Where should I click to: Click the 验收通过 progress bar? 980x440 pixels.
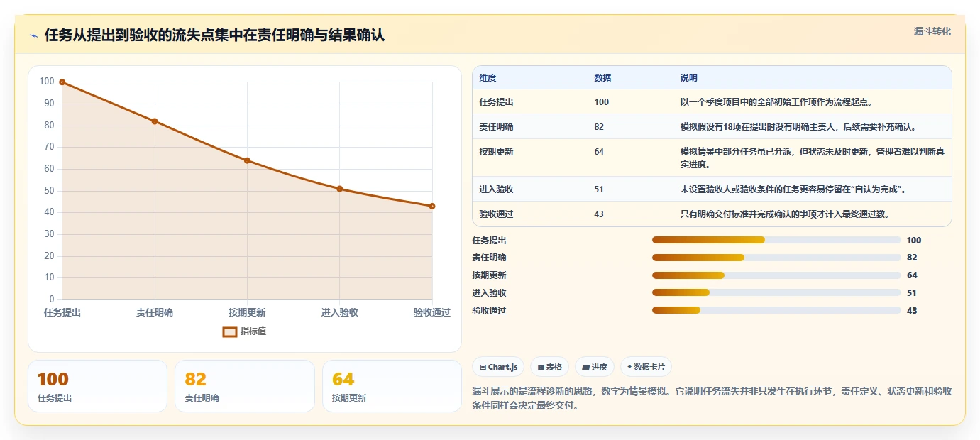[776, 310]
